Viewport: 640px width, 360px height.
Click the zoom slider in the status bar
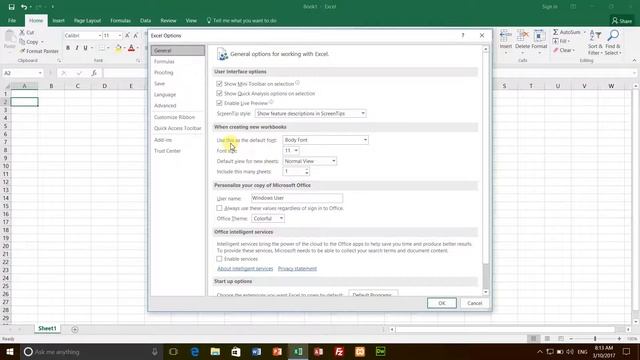(595, 338)
